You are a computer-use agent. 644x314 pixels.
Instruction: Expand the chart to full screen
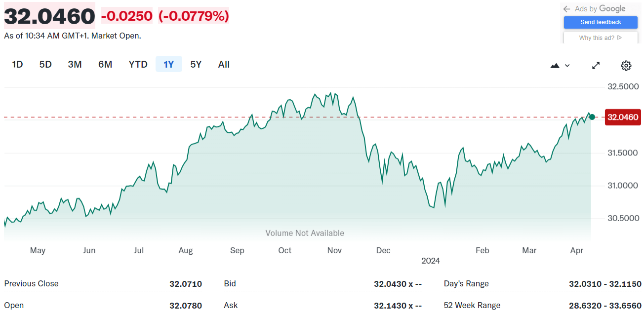tap(596, 66)
